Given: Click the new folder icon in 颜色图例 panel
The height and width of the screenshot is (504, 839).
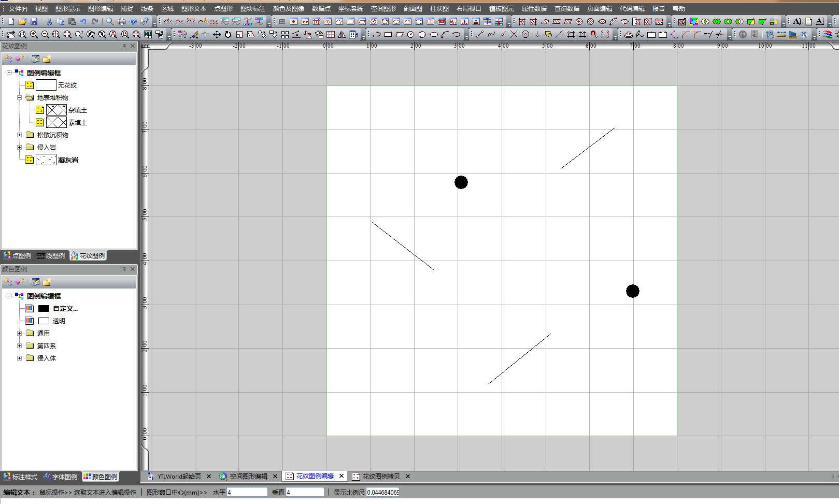Looking at the screenshot, I should click(47, 282).
